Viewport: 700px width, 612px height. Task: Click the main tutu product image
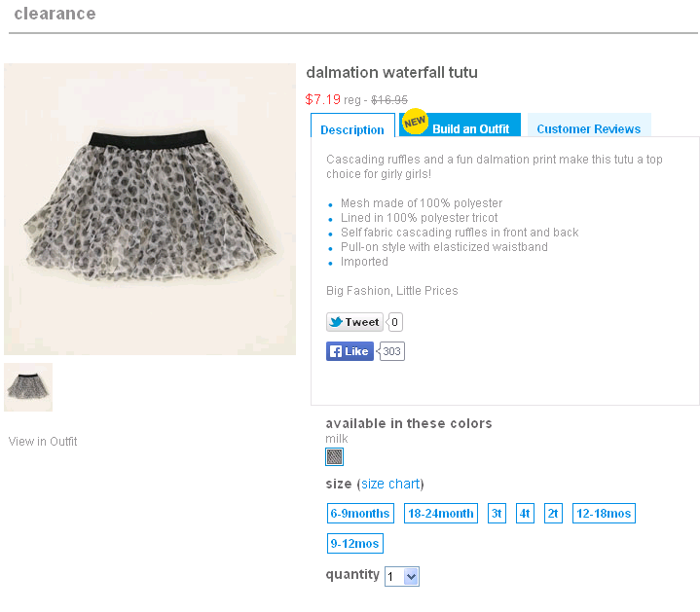point(150,209)
